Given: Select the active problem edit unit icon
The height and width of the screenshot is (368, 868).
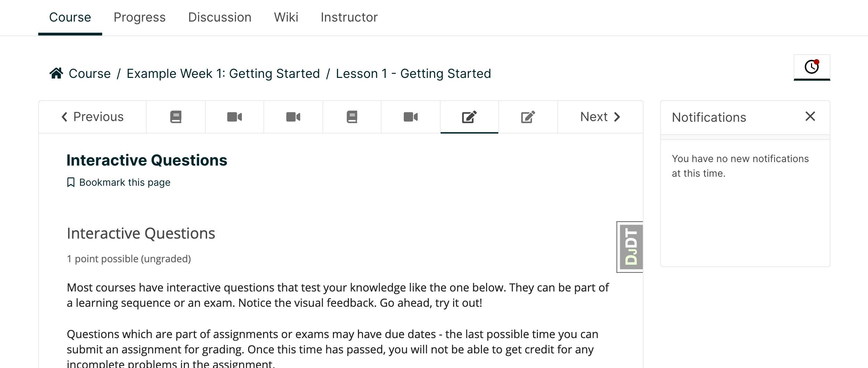Looking at the screenshot, I should click(469, 117).
